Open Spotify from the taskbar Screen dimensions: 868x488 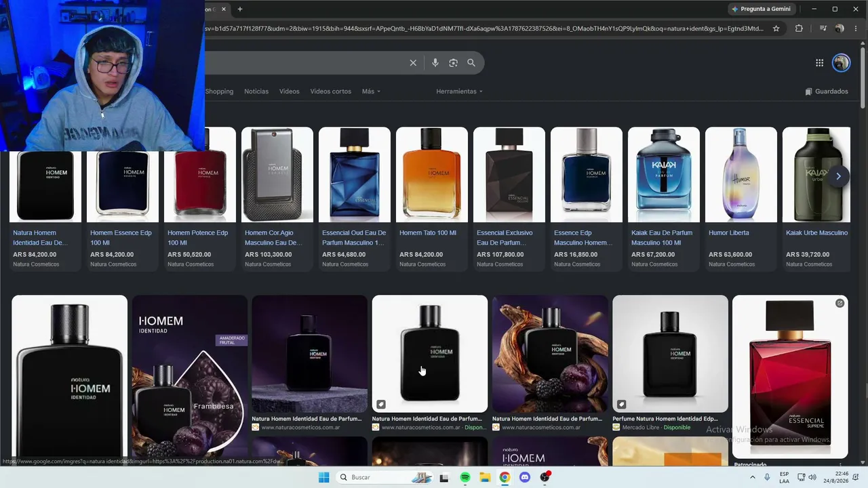tap(465, 477)
